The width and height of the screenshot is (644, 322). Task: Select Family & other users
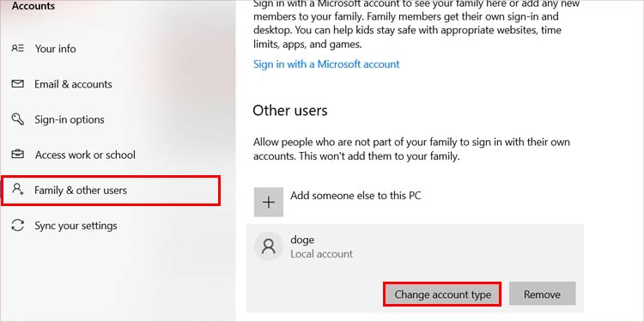tap(111, 191)
